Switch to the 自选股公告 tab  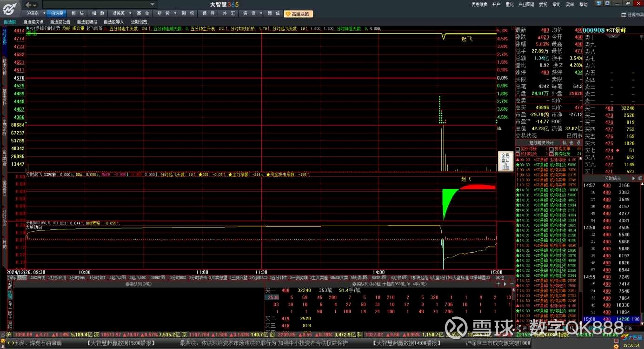point(60,22)
